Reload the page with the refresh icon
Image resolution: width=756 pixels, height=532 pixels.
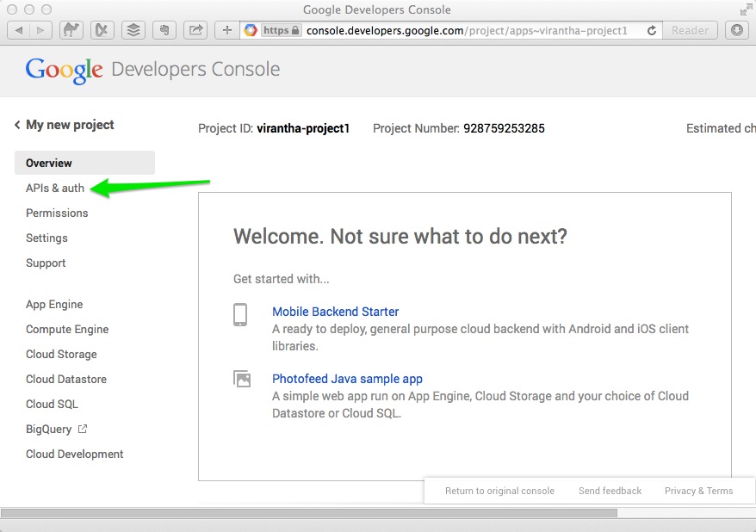[x=652, y=30]
